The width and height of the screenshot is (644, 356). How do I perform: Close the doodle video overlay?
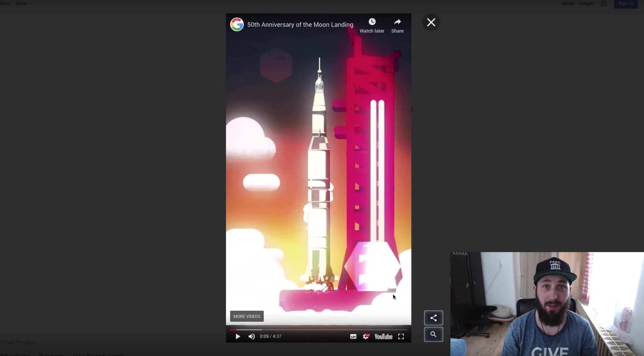pos(431,22)
